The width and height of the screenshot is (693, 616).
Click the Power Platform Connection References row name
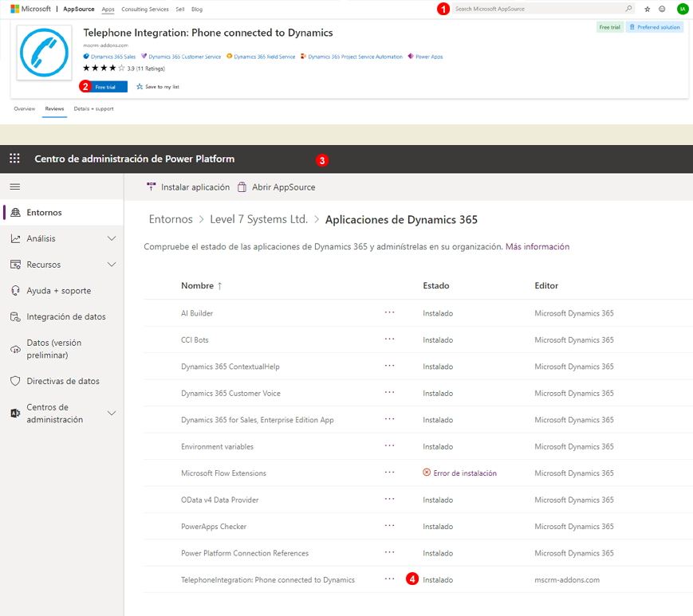[244, 553]
